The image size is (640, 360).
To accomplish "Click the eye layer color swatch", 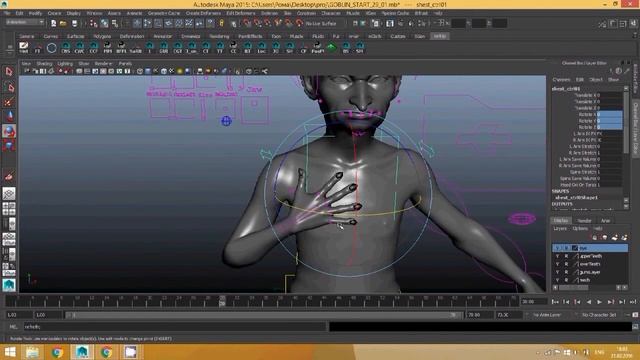I will pyautogui.click(x=575, y=248).
